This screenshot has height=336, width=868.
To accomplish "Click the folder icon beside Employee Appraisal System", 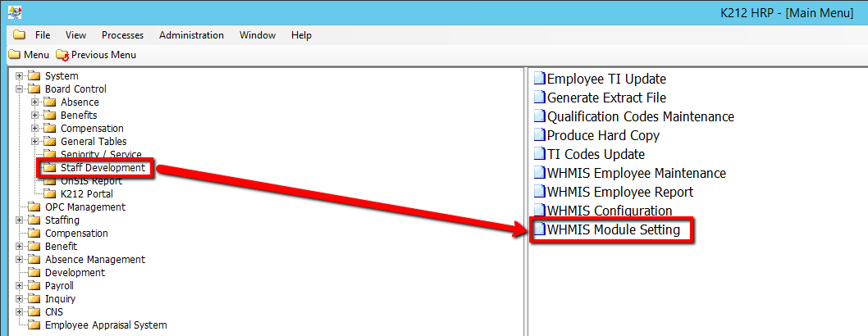I will click(34, 325).
